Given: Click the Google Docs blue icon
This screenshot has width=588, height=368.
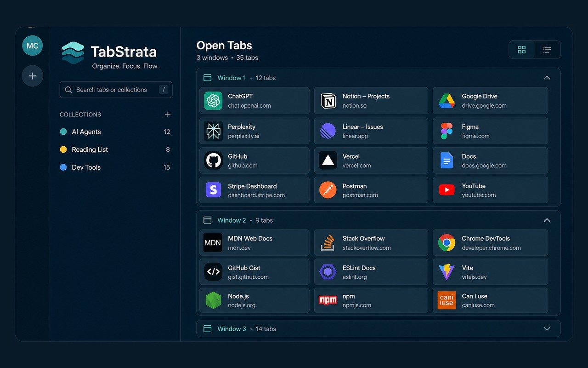Looking at the screenshot, I should pos(447,161).
